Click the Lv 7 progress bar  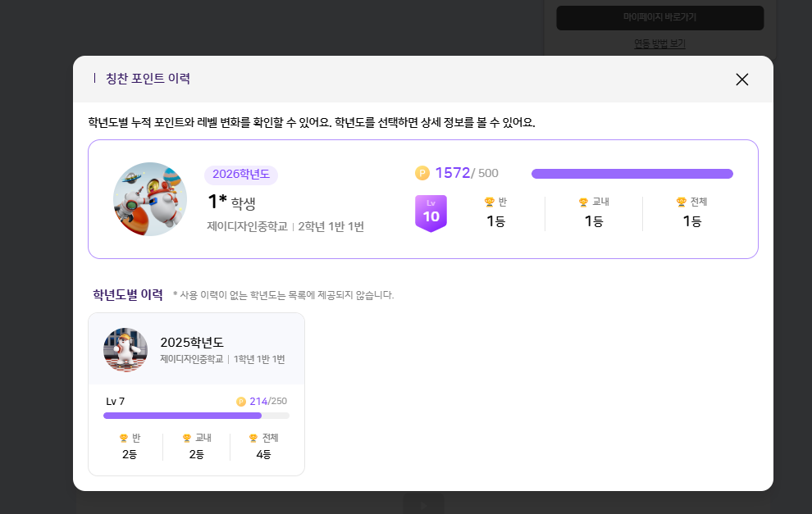pyautogui.click(x=196, y=416)
